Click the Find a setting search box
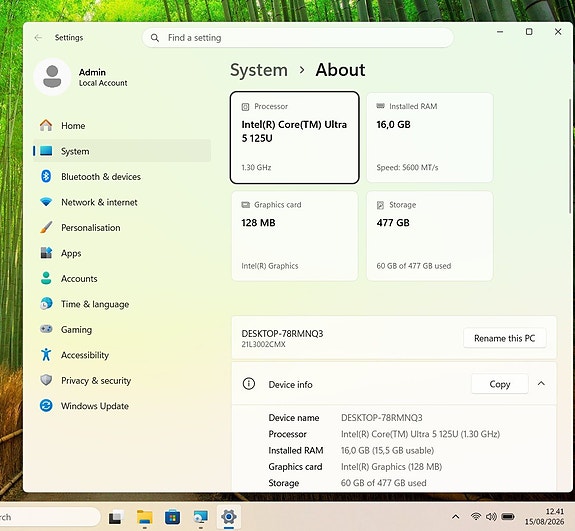Screen dimensions: 575x531 tap(298, 38)
